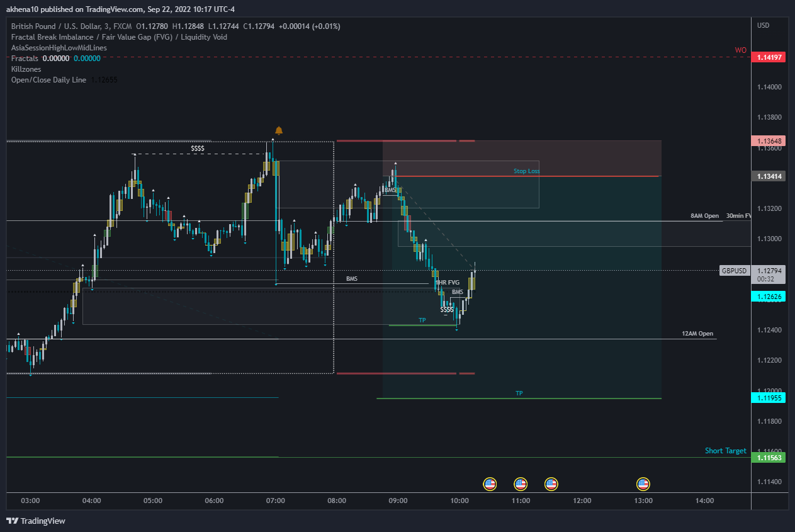
Task: Click the GBPUSD current price tag
Action: (735, 271)
